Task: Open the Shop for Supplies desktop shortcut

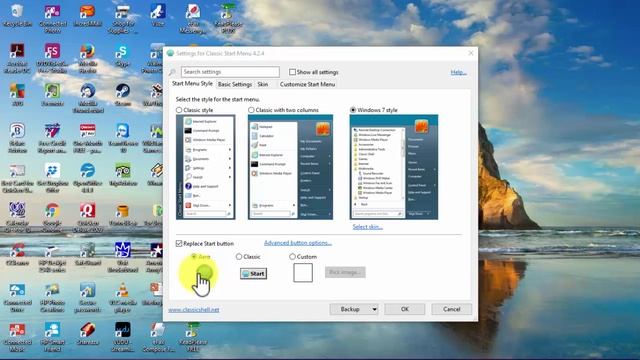Action: pos(122,18)
